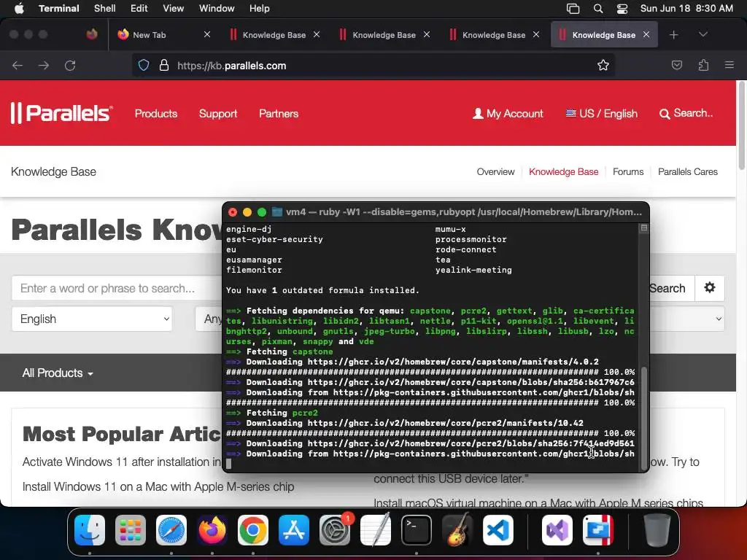Screen dimensions: 747x560
Task: Open Parallels Toolbox icon in dock
Action: (598, 530)
